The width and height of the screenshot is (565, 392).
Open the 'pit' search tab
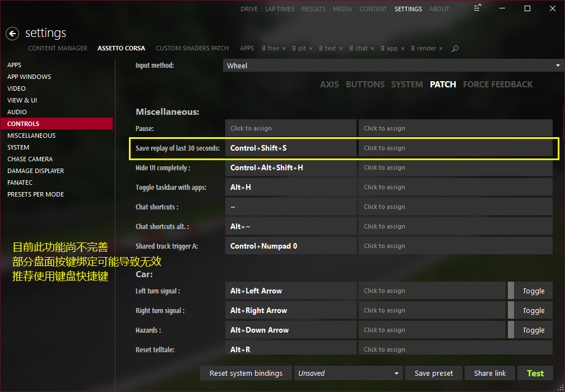(x=302, y=48)
